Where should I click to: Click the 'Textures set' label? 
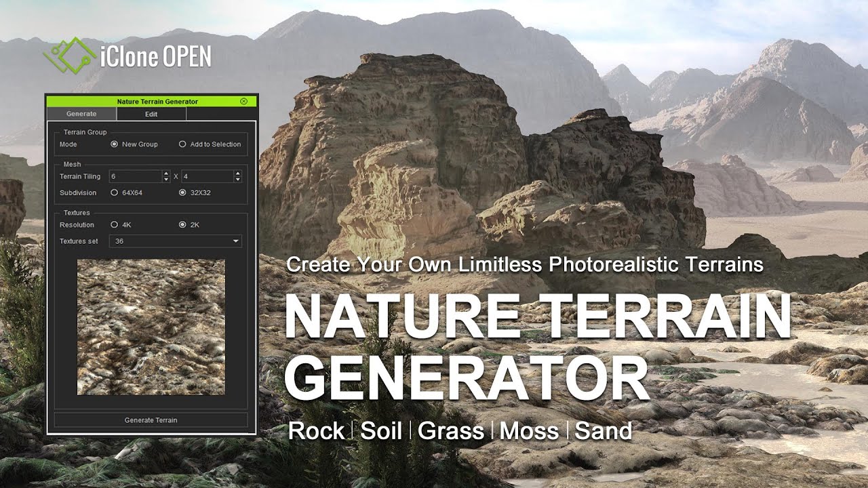click(x=79, y=241)
